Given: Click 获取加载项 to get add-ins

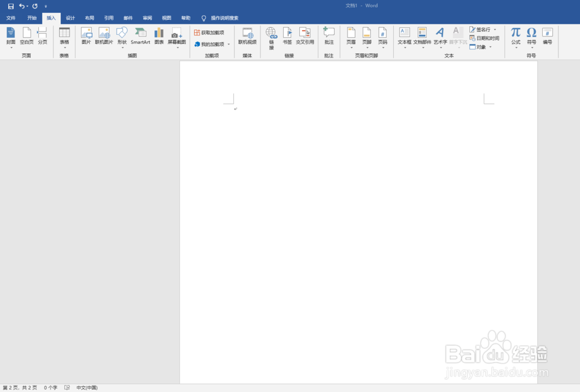Looking at the screenshot, I should pos(209,32).
